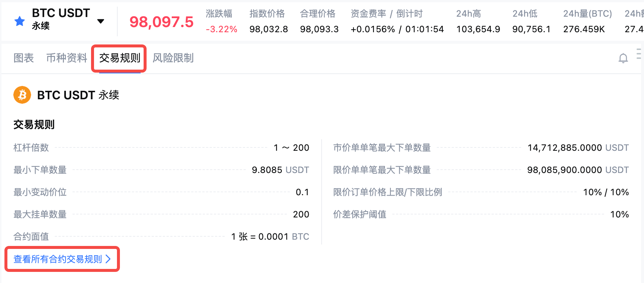Open the three-line menu icon at far right
Screen dimensions: 644x283
[x=639, y=54]
